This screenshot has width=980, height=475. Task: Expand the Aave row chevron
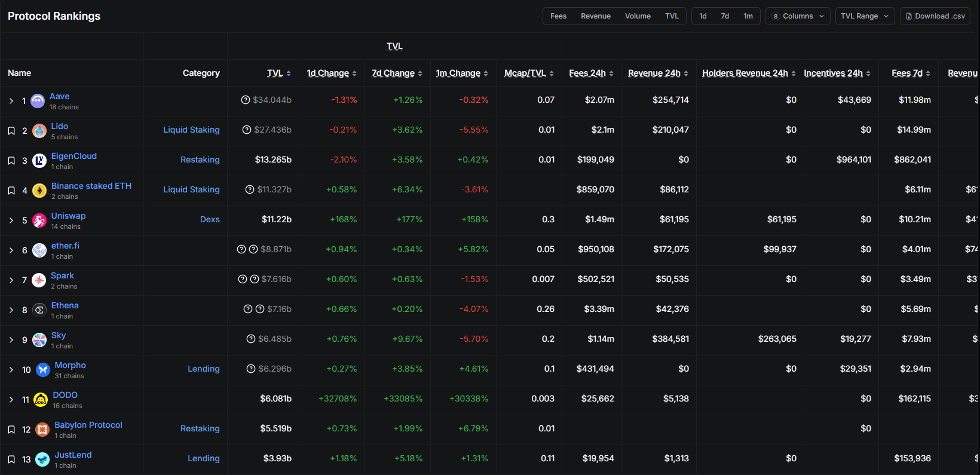11,101
